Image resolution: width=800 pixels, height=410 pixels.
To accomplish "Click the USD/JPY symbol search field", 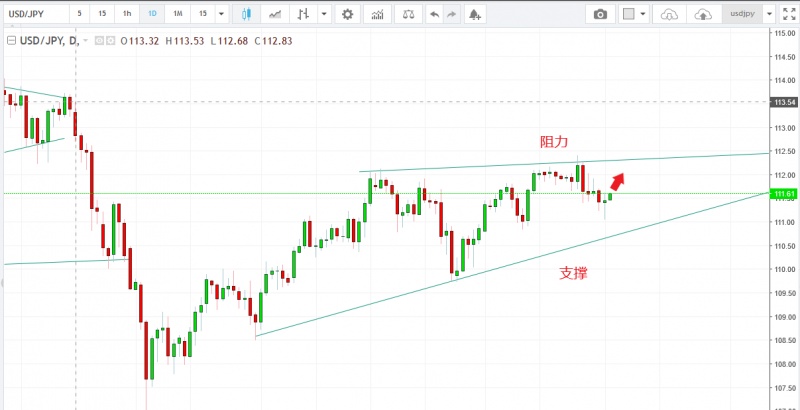I will coord(35,15).
